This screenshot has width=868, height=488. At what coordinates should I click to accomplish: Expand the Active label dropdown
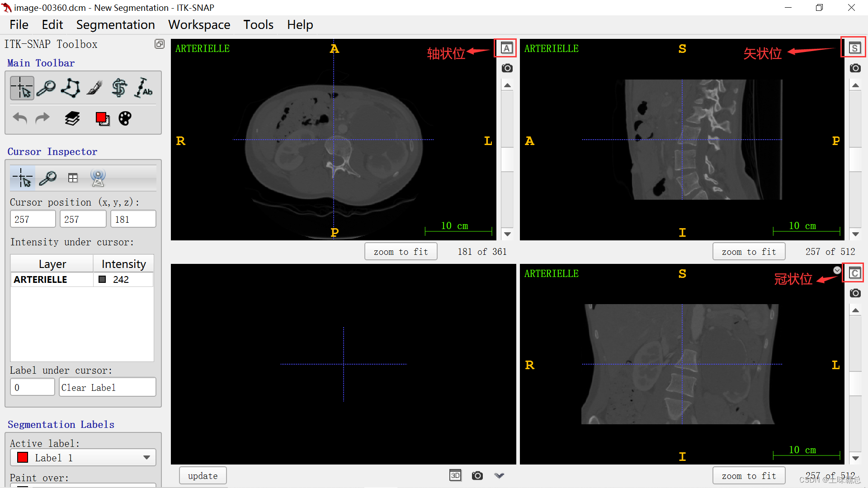(146, 457)
